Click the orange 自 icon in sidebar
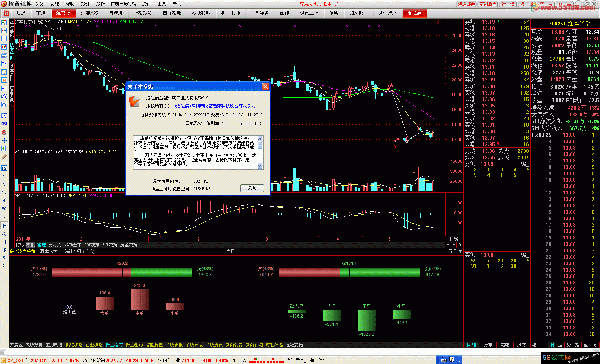 tap(4, 80)
